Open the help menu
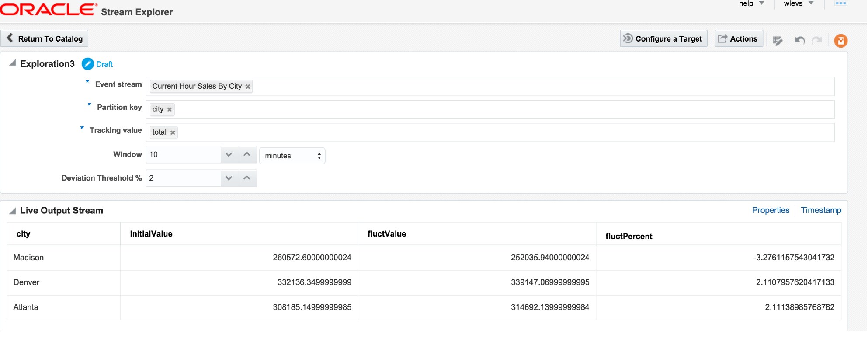Screen dimensions: 868x348 [x=751, y=4]
